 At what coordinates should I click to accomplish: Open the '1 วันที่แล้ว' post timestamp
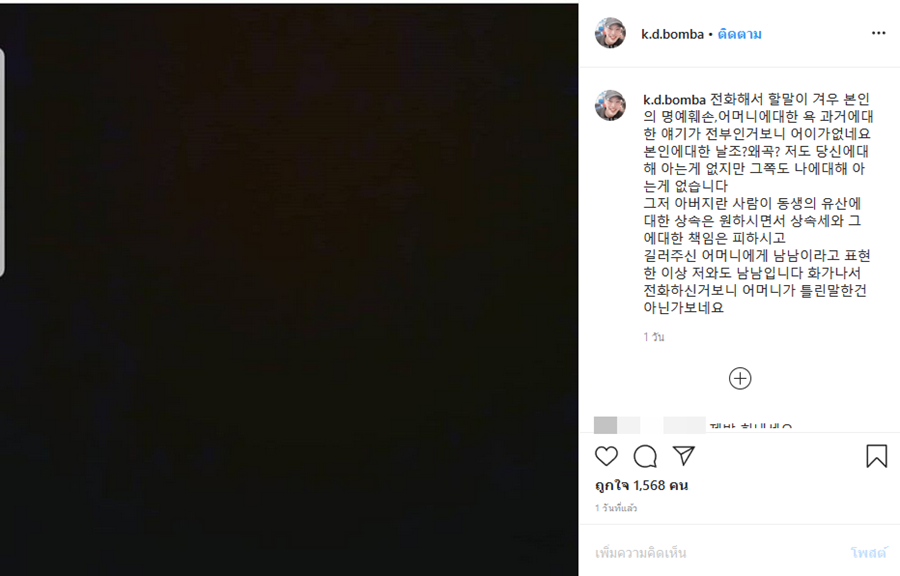616,508
